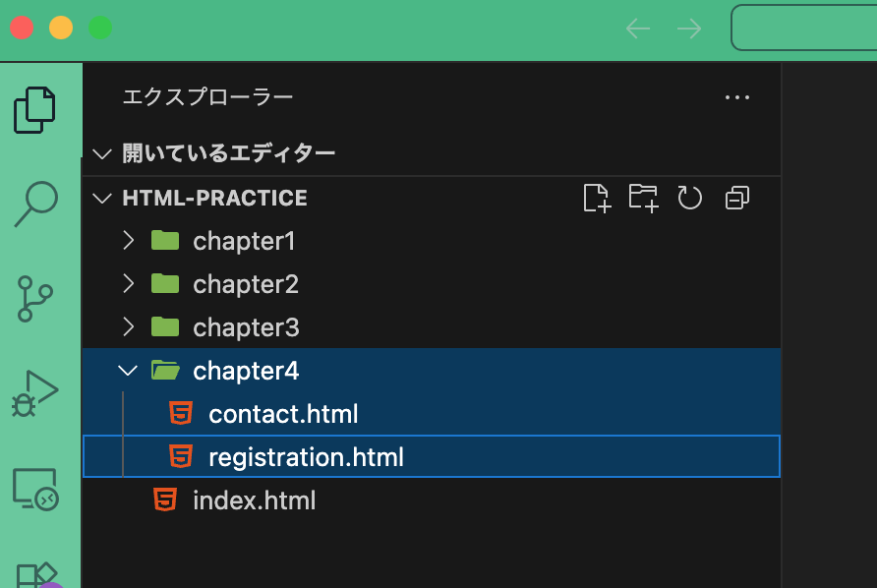Screen dimensions: 877x588
Task: Click the forward navigation arrow
Action: pyautogui.click(x=688, y=28)
